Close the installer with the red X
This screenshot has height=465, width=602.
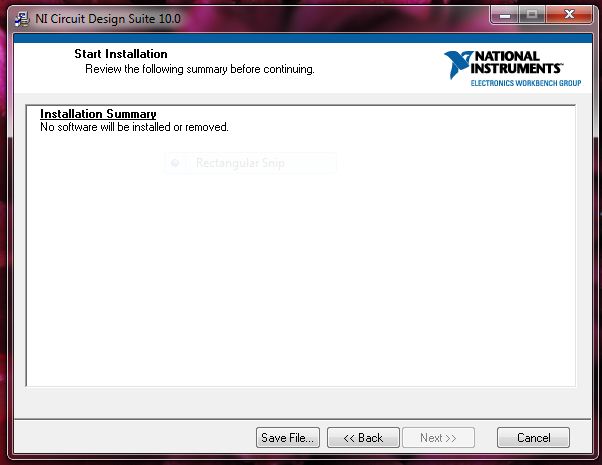click(x=570, y=16)
